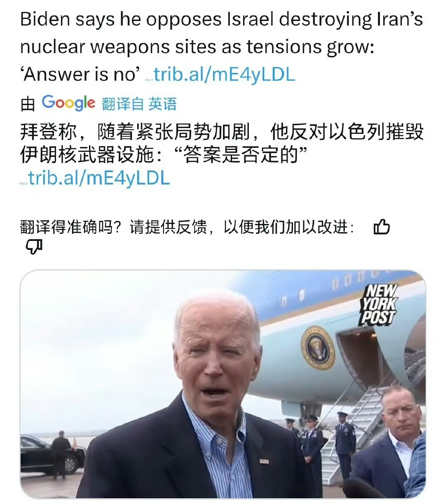Click the Google logo
Image resolution: width=445 pixels, height=504 pixels.
pos(68,103)
